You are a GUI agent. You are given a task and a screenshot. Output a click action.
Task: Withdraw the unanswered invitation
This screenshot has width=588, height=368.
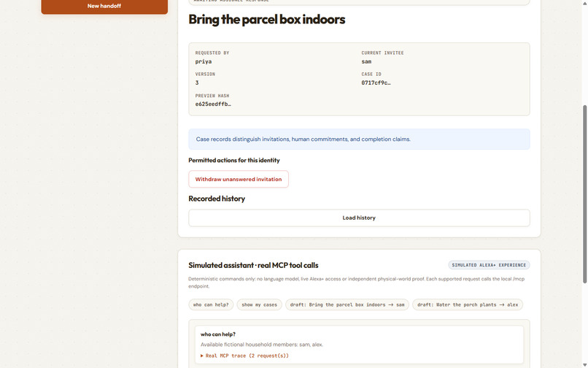coord(239,179)
